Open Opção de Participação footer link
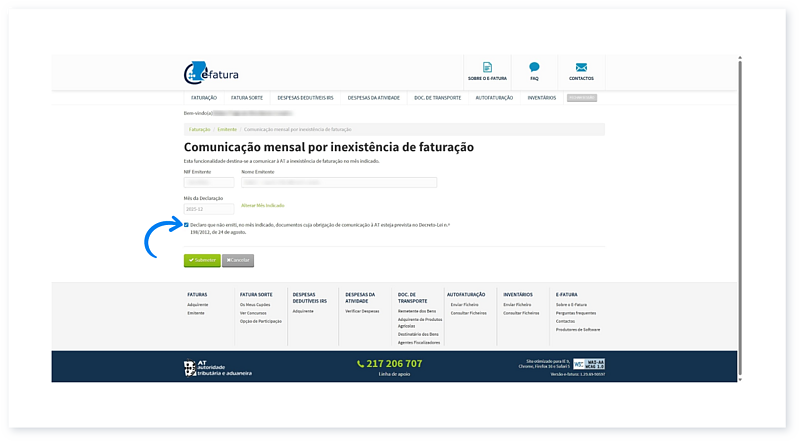This screenshot has height=442, width=800. click(x=261, y=322)
